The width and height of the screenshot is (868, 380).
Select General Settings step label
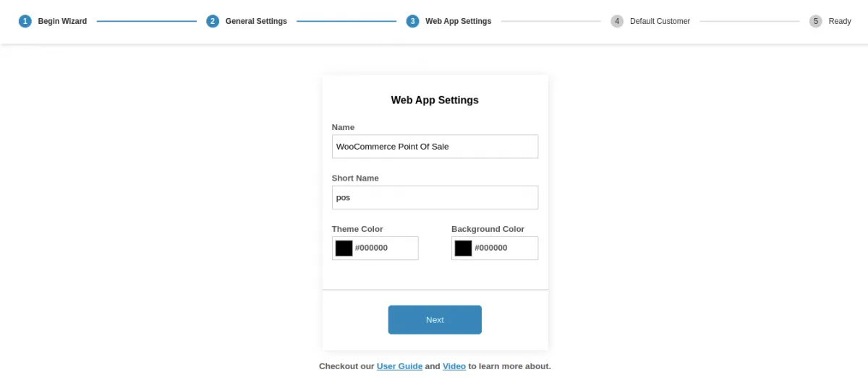(x=256, y=21)
